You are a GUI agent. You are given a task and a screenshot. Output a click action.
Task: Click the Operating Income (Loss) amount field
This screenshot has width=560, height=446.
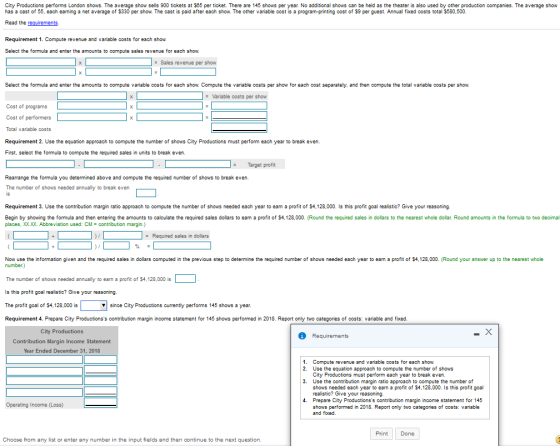pos(101,403)
